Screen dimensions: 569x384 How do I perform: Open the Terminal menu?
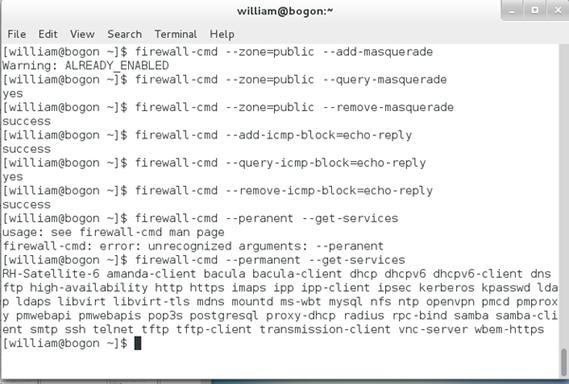tap(176, 34)
